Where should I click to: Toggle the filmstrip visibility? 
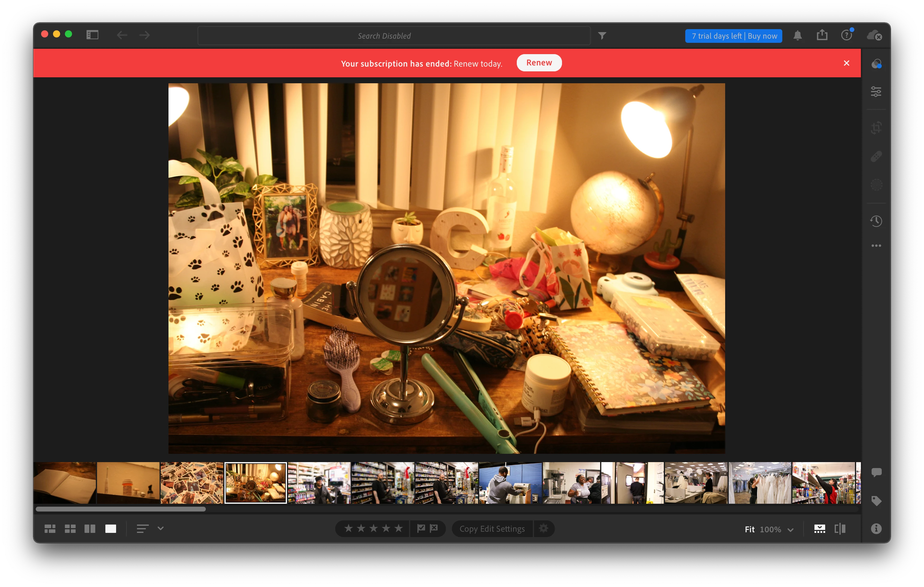pos(819,529)
